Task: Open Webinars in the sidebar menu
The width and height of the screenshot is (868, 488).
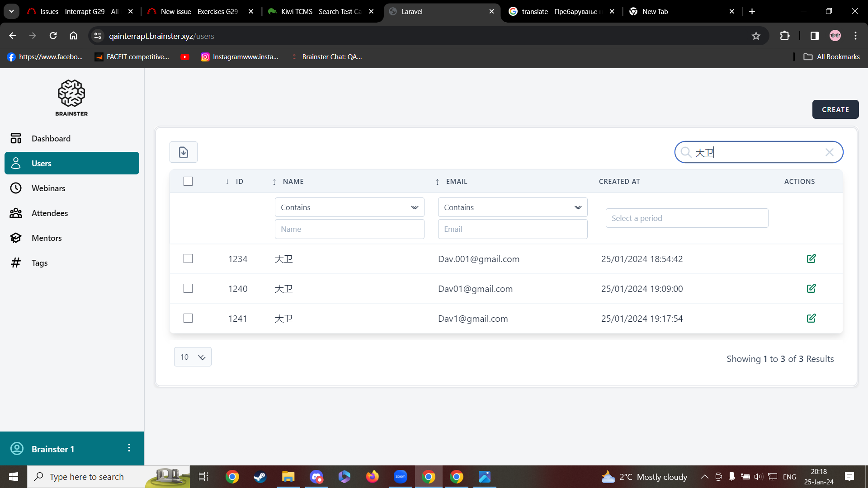Action: tap(48, 188)
